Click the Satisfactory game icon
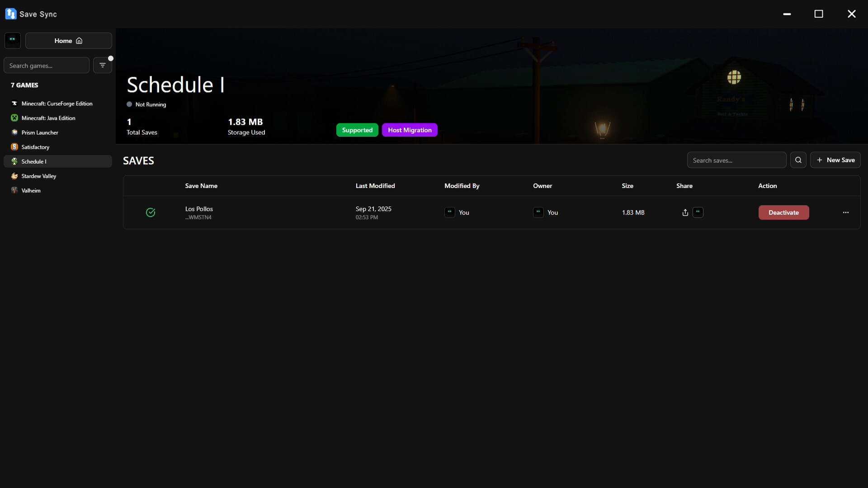 click(14, 147)
